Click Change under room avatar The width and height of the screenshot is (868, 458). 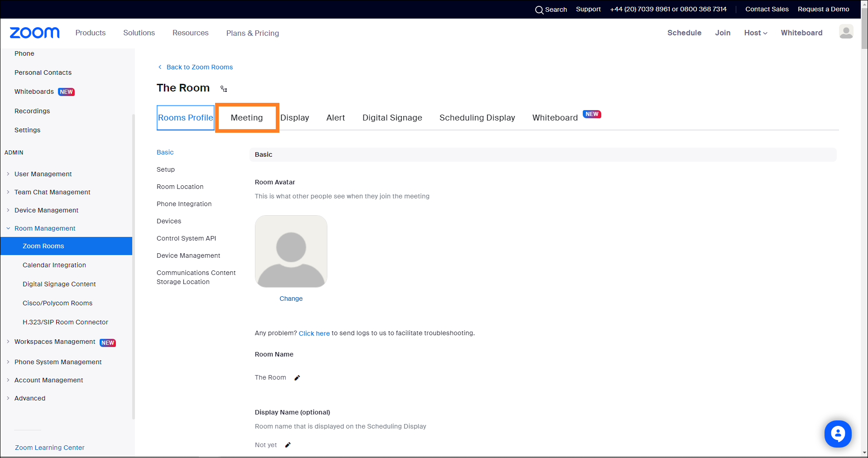pos(291,299)
